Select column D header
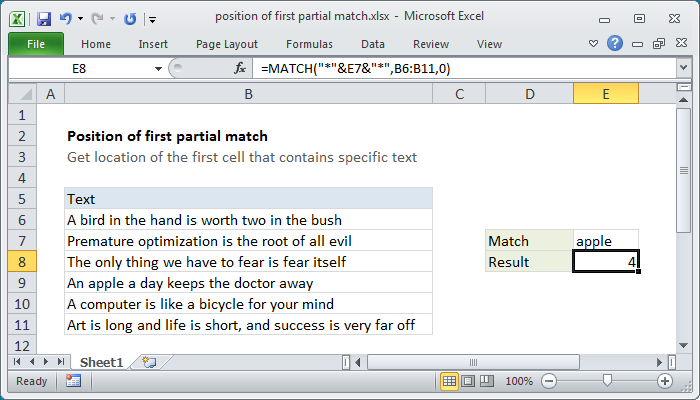 click(529, 94)
